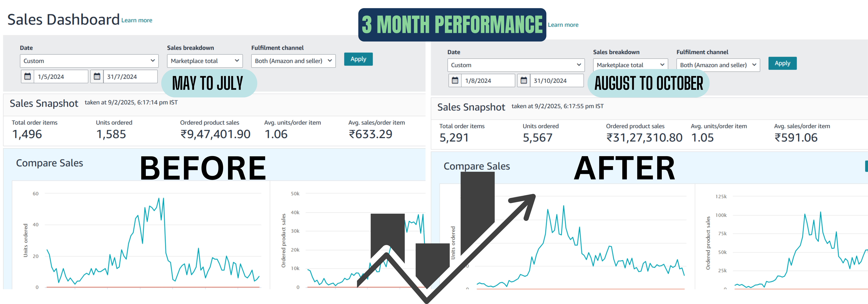Viewport: 868px width, 304px height.
Task: Click the 5,567 units ordered value
Action: click(537, 138)
